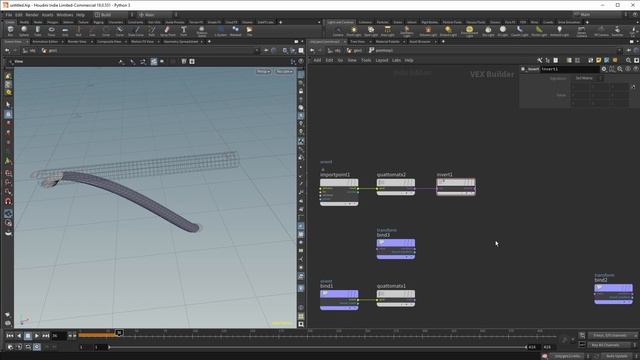Toggle the highlighted real-time playback icon at bottom left
Image resolution: width=640 pixels, height=360 pixels.
point(37,347)
